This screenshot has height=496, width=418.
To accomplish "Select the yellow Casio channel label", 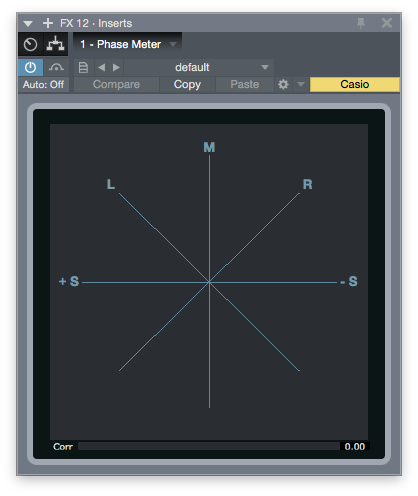I will [x=355, y=85].
